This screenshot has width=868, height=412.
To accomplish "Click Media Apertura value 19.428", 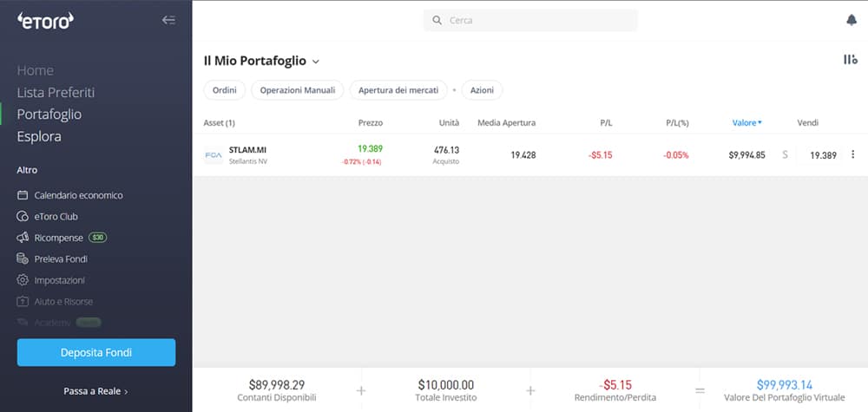I will click(523, 155).
